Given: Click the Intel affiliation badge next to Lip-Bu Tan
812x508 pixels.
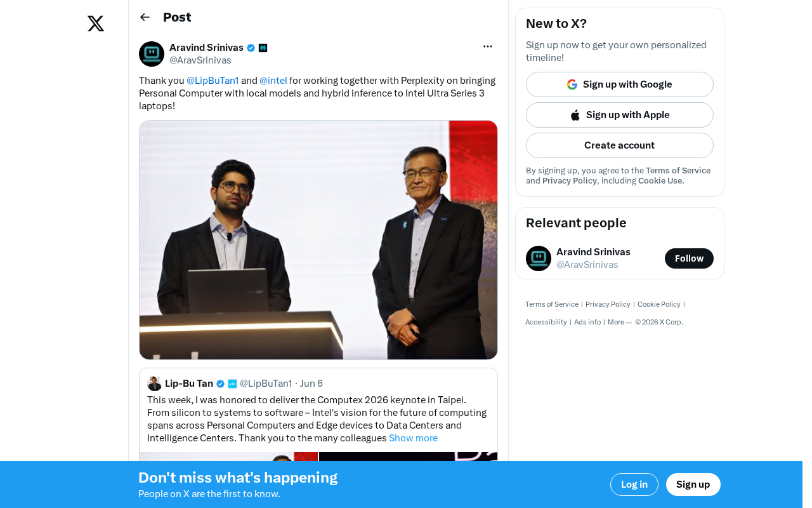Looking at the screenshot, I should [x=232, y=384].
